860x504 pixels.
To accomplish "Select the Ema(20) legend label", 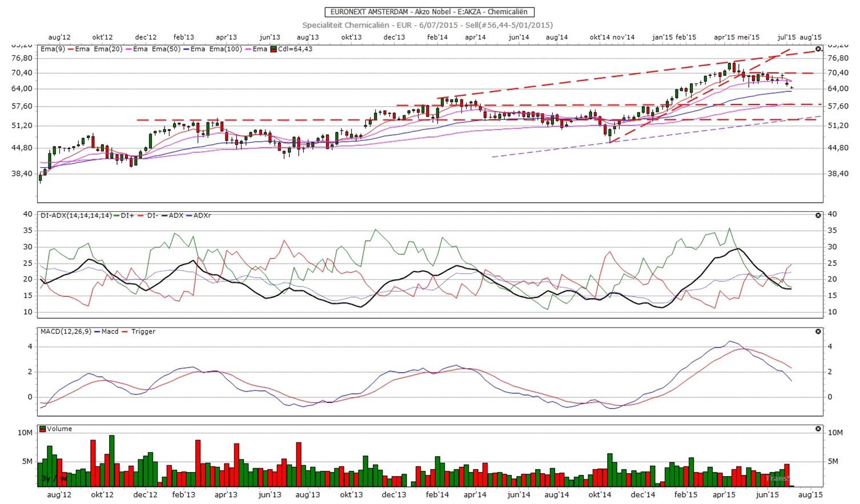I will [x=108, y=49].
